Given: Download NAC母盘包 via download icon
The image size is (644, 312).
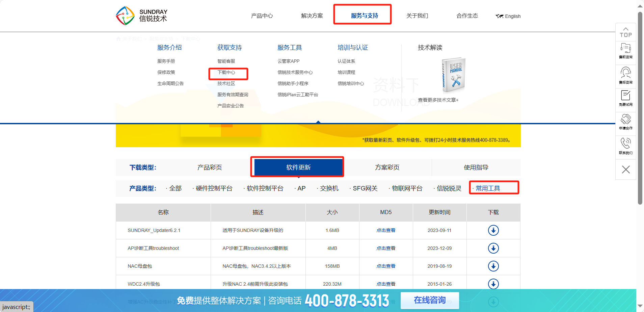Looking at the screenshot, I should click(x=493, y=266).
